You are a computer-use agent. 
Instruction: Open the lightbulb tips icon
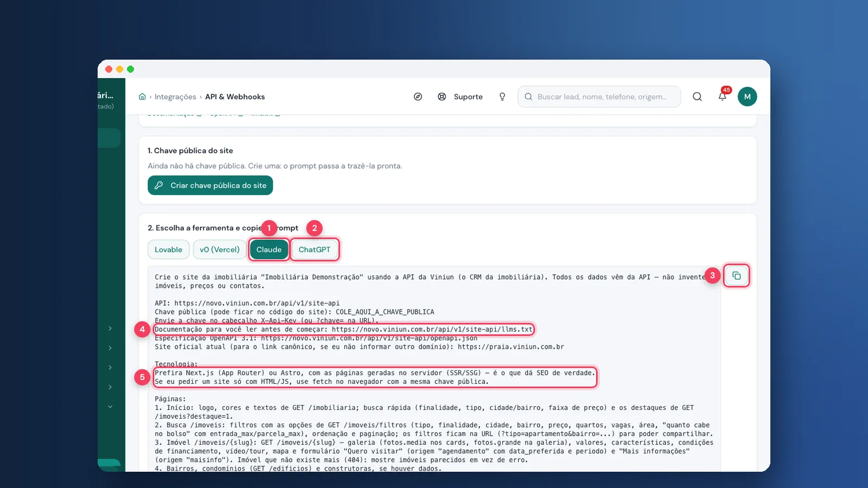502,97
